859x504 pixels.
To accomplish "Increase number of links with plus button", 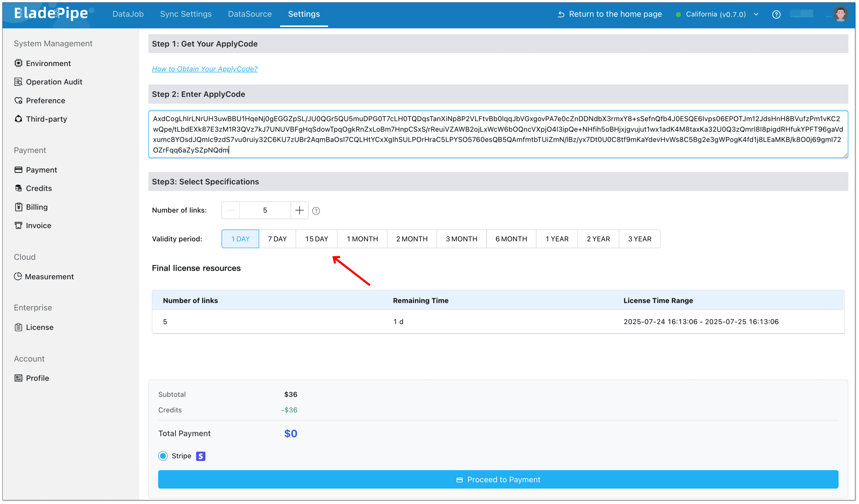I will pos(299,210).
